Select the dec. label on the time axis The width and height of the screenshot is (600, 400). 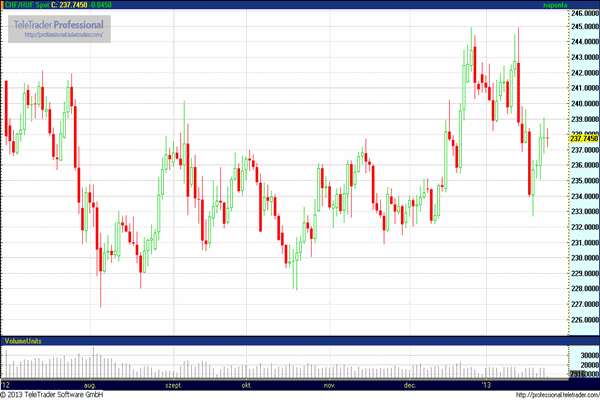point(410,384)
